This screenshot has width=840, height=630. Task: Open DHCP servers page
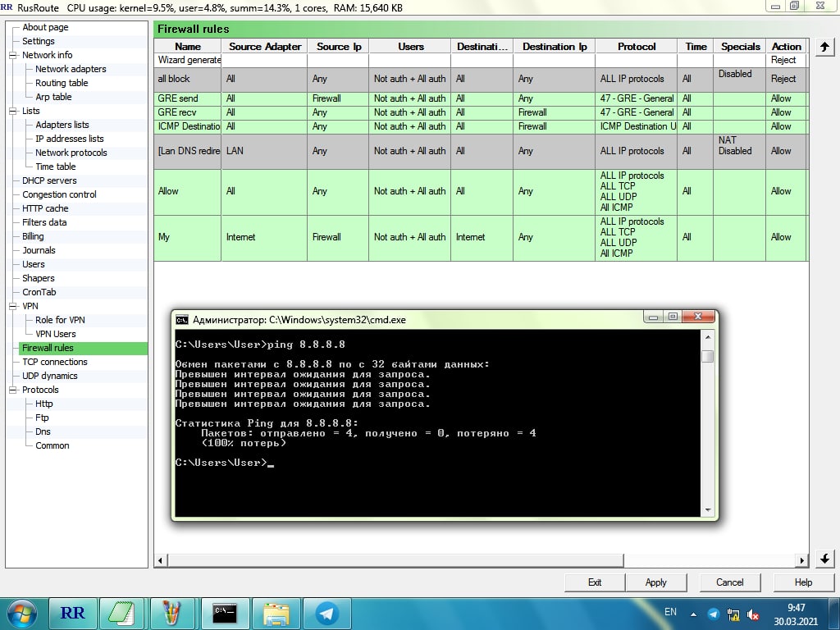(x=49, y=180)
